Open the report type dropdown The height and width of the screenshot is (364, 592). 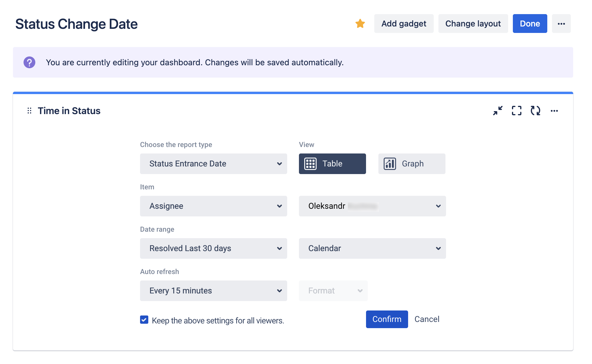tap(213, 164)
